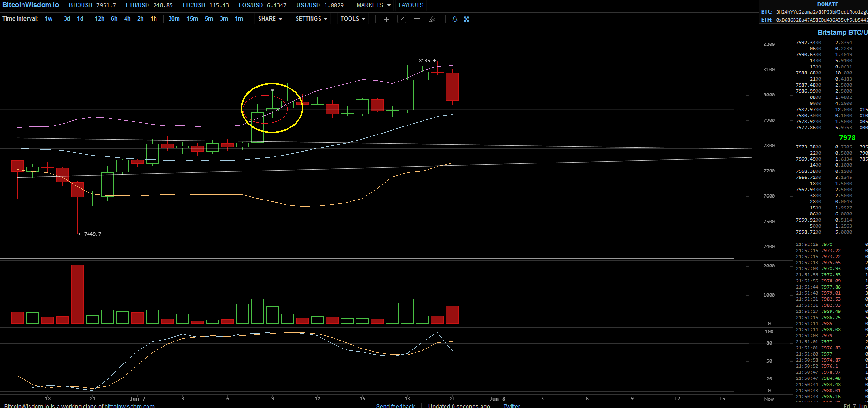
Task: Click the current price 7978 in order book
Action: pos(847,138)
